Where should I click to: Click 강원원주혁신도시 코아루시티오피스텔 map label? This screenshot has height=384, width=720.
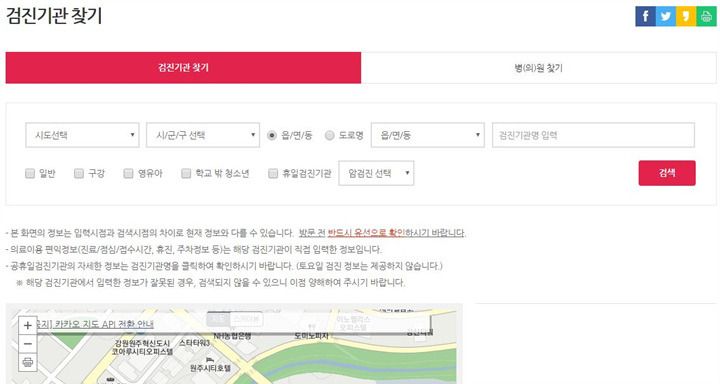click(142, 348)
